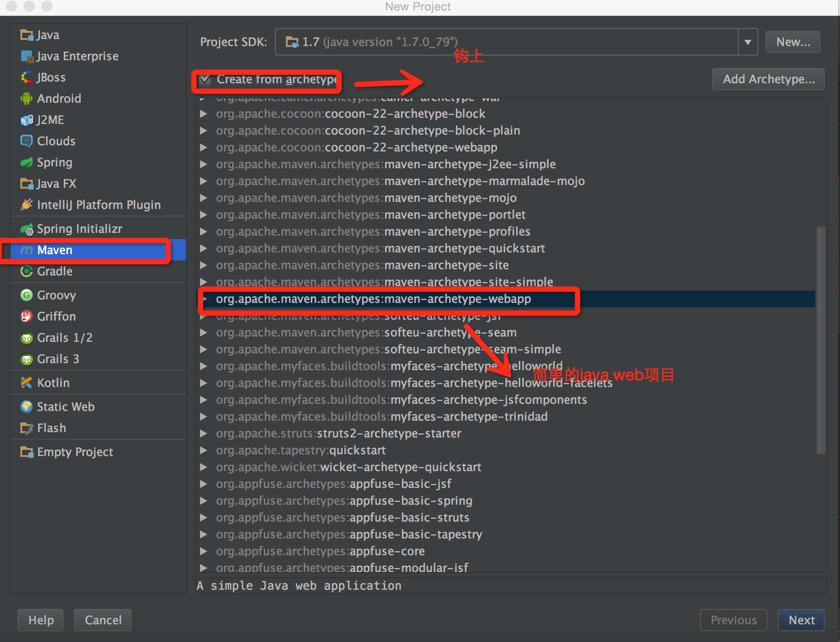Select Static Web project type label
This screenshot has width=840, height=642.
pos(66,407)
